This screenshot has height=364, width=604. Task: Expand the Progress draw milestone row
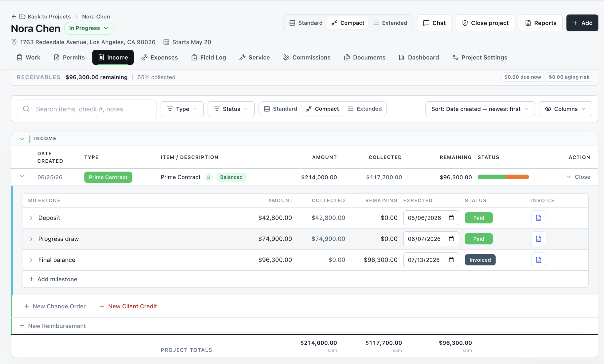[x=31, y=239]
